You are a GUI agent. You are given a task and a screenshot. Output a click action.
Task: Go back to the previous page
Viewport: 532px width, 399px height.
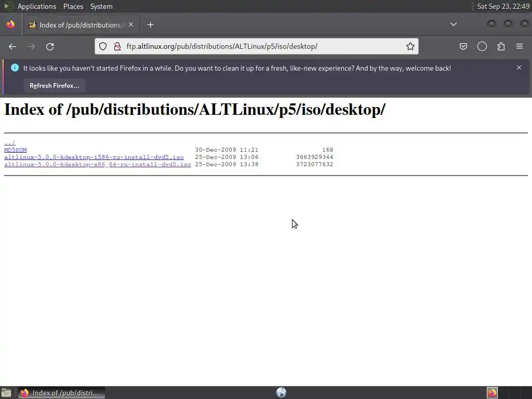(12, 46)
